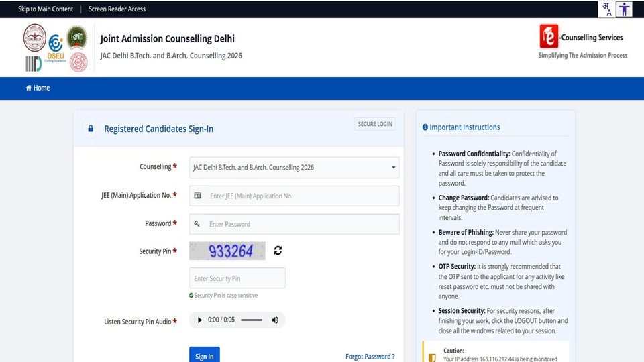Image resolution: width=644 pixels, height=362 pixels.
Task: Click the 'OTP Security:' instruction text
Action: coord(457,267)
